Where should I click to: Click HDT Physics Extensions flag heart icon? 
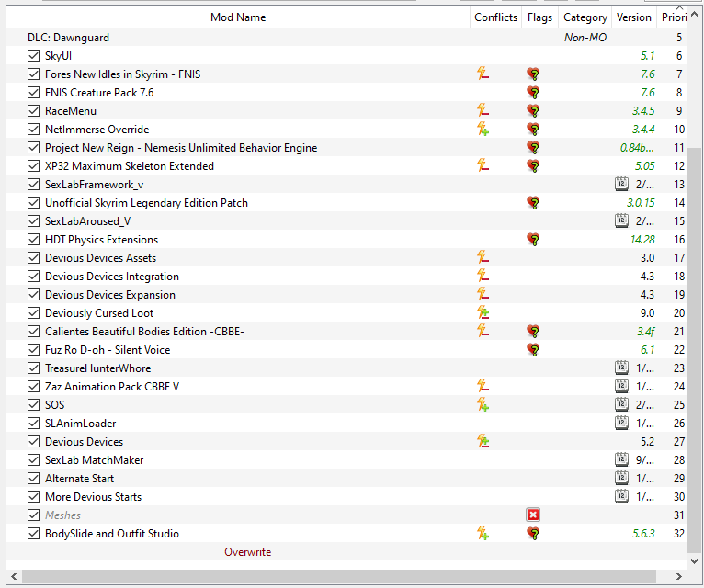(x=533, y=239)
